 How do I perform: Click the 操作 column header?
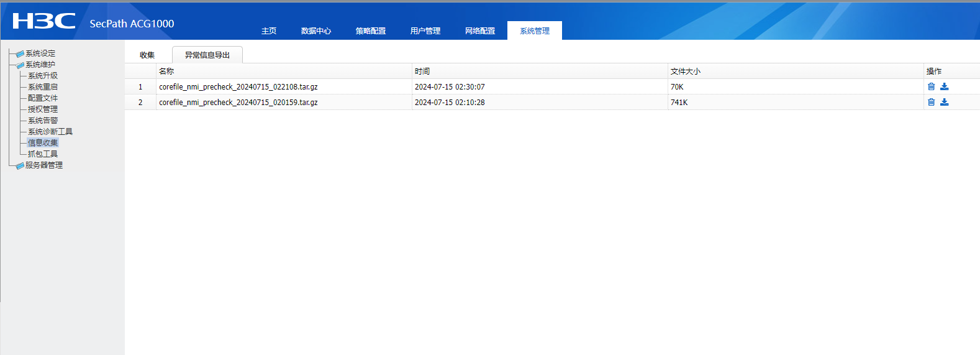tap(951, 71)
